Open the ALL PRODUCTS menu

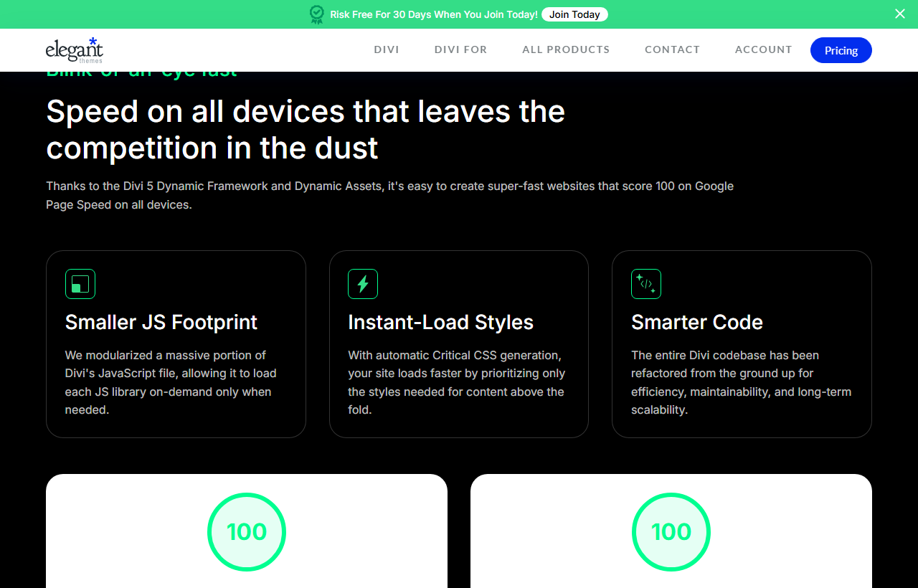(x=566, y=49)
